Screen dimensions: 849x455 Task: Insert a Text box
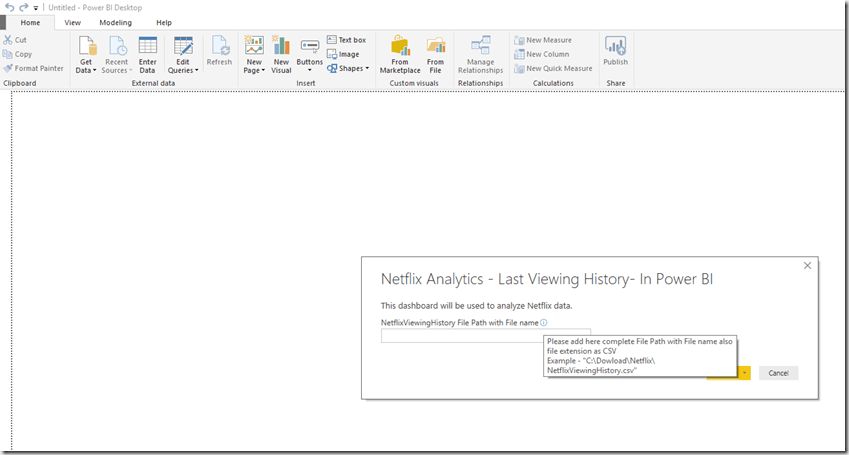346,40
